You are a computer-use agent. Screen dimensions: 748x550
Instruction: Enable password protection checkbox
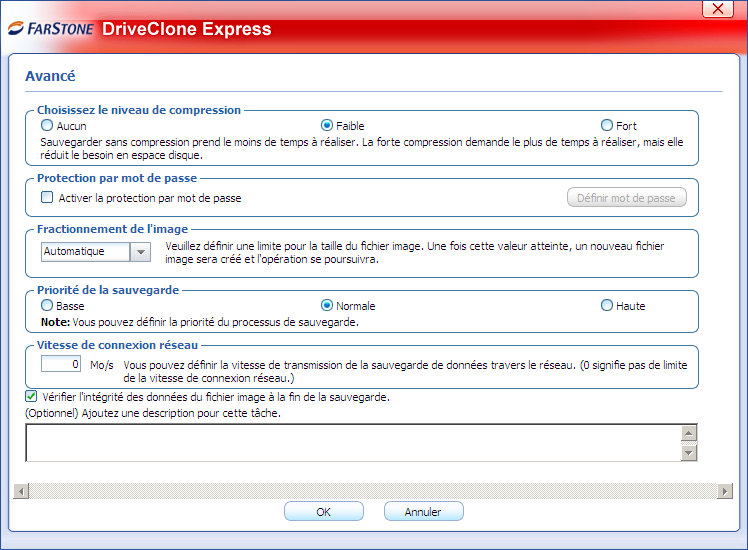47,197
